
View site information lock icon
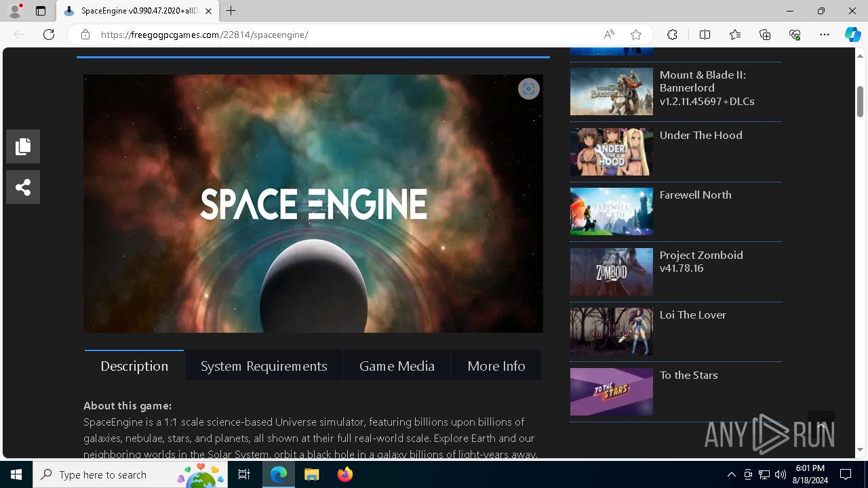85,35
